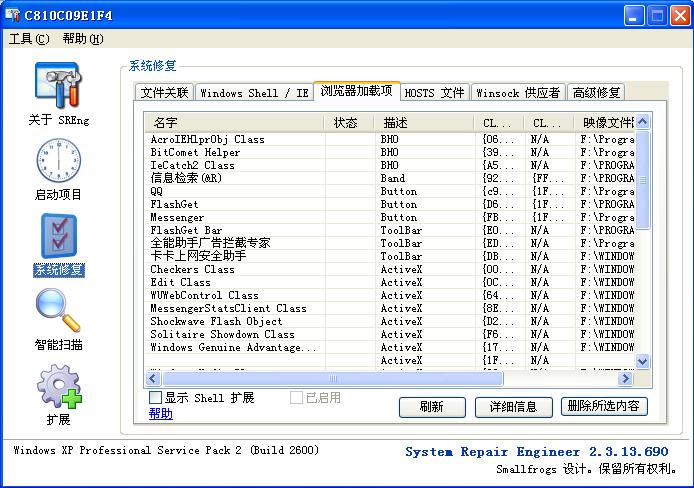The height and width of the screenshot is (488, 694).
Task: Select the WUWebControl Class row
Action: (x=391, y=295)
